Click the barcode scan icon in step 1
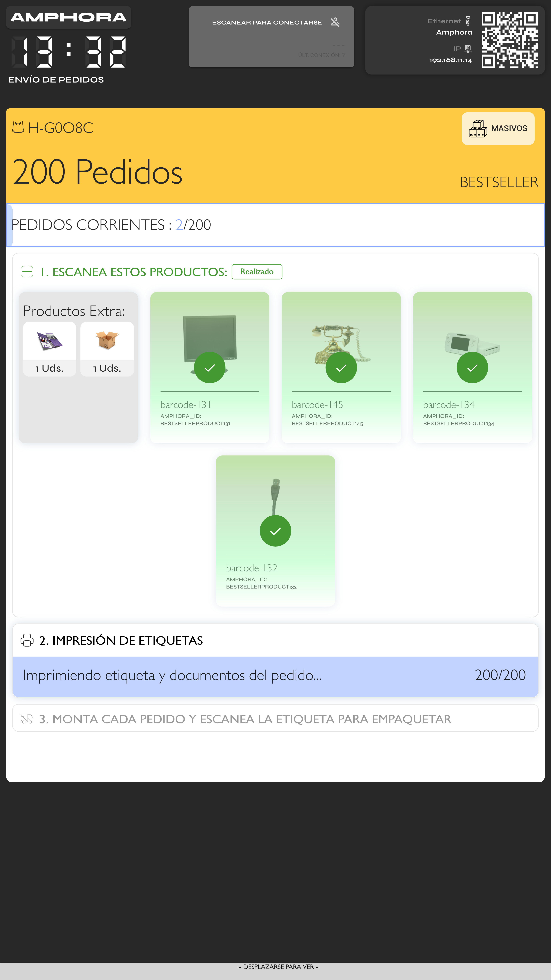 point(27,272)
